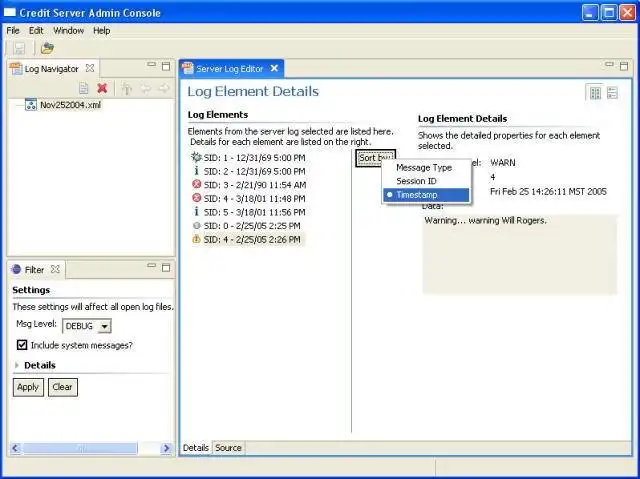Open the Edit menu

click(x=36, y=31)
